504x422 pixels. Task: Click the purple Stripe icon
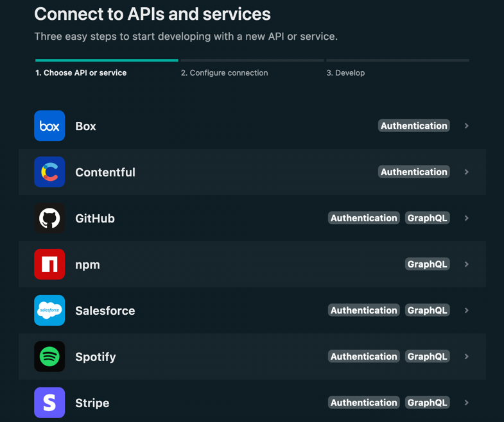point(49,403)
